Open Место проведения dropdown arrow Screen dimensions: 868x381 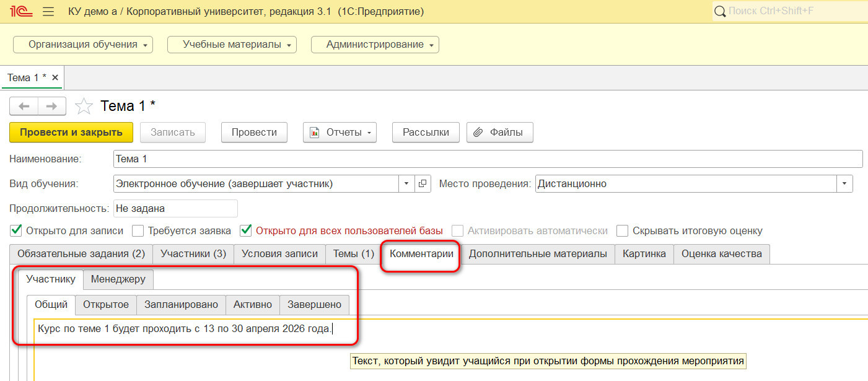[x=845, y=183]
